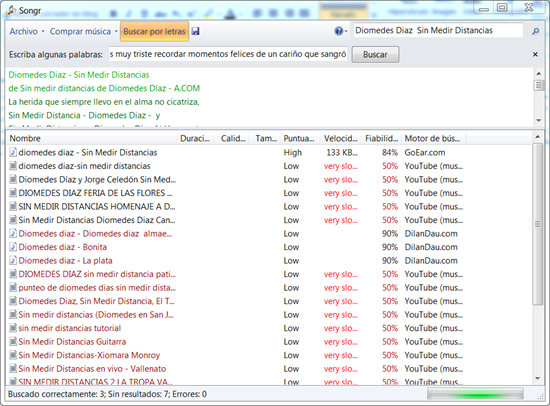550x406 pixels.
Task: Select result 'sin medir distancias tutorial'
Action: (69, 328)
